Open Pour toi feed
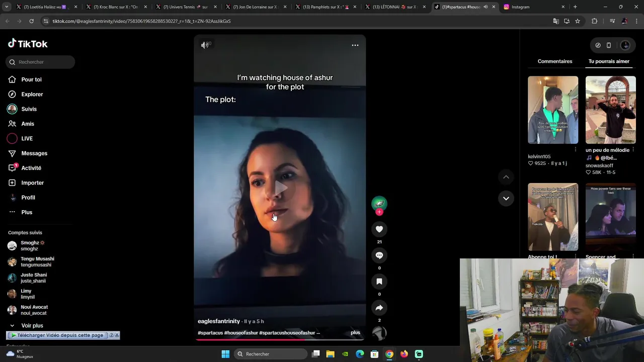The width and height of the screenshot is (644, 362). click(31, 79)
